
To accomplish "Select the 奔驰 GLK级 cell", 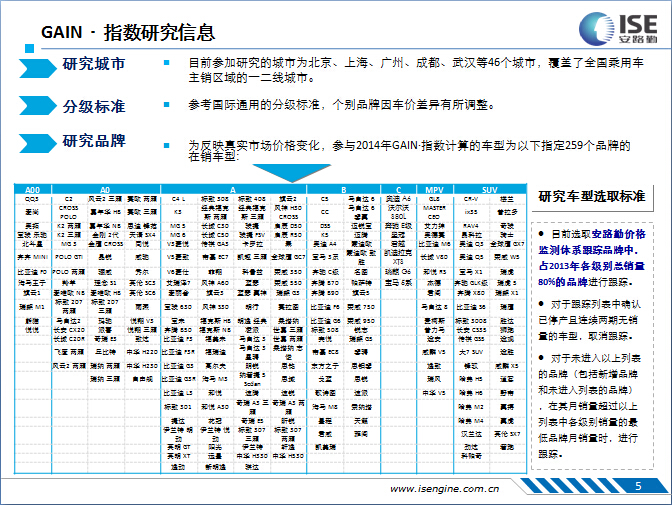I will click(471, 283).
